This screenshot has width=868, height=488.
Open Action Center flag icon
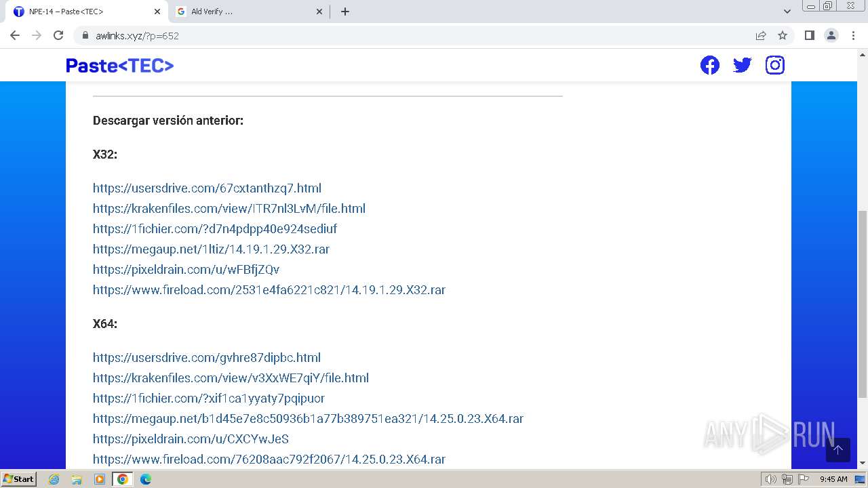pyautogui.click(x=804, y=479)
